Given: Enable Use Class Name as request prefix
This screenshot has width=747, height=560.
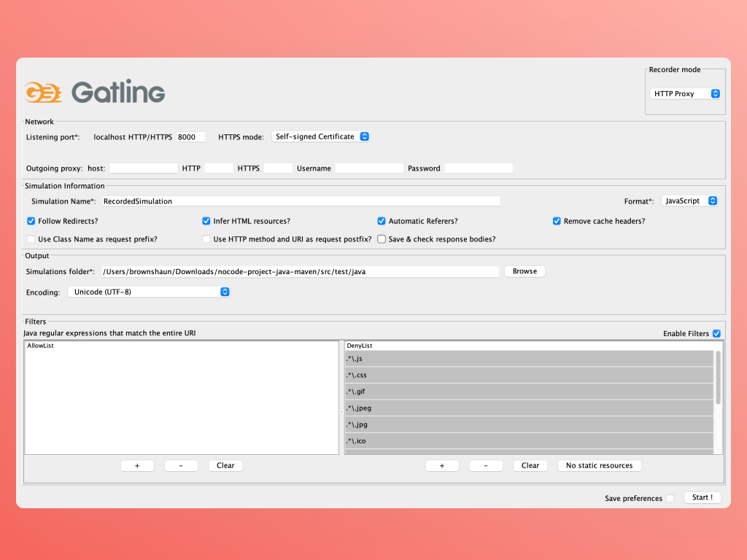Looking at the screenshot, I should click(31, 239).
